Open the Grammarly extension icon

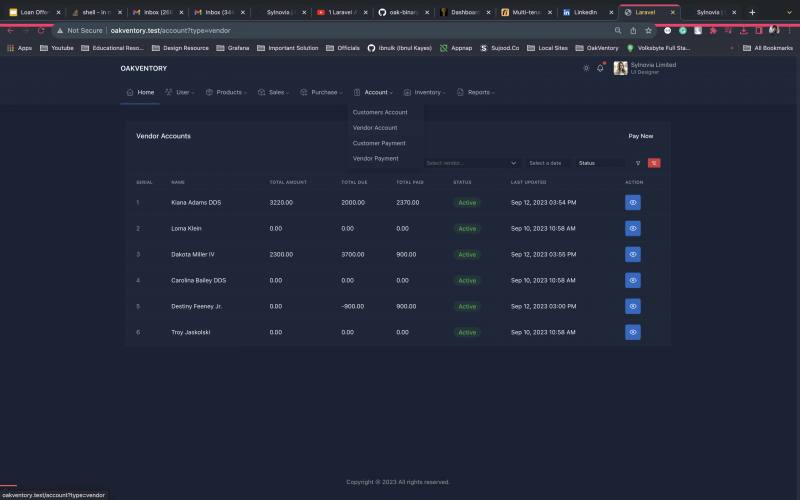[683, 31]
